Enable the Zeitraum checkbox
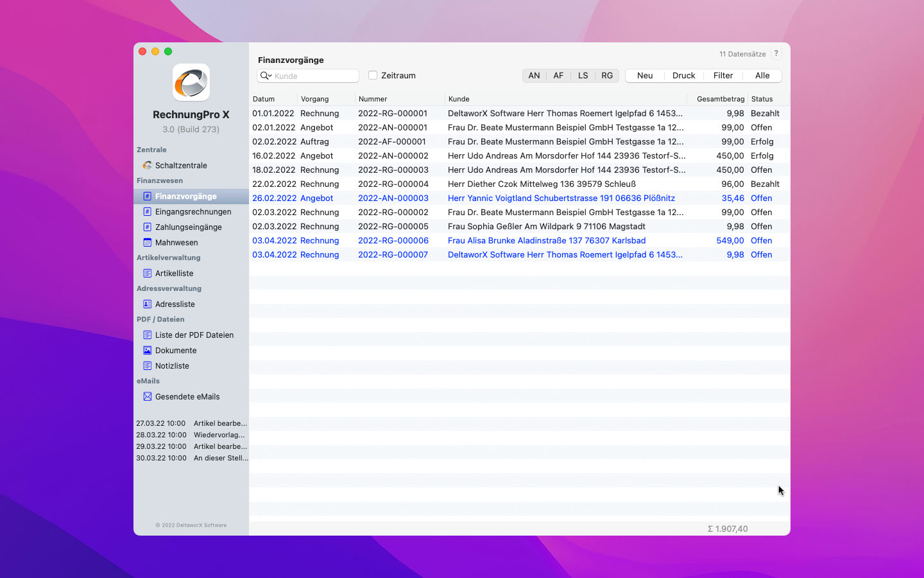The width and height of the screenshot is (924, 578). tap(373, 75)
